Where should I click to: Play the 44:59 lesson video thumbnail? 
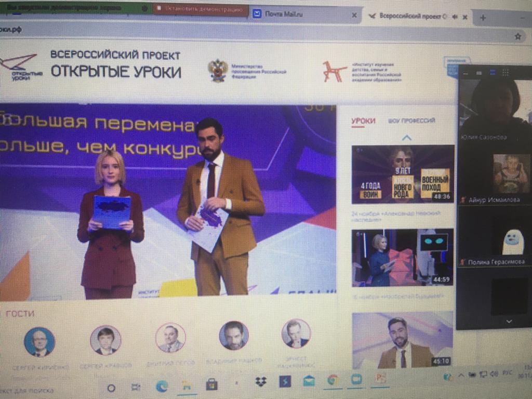click(x=403, y=258)
